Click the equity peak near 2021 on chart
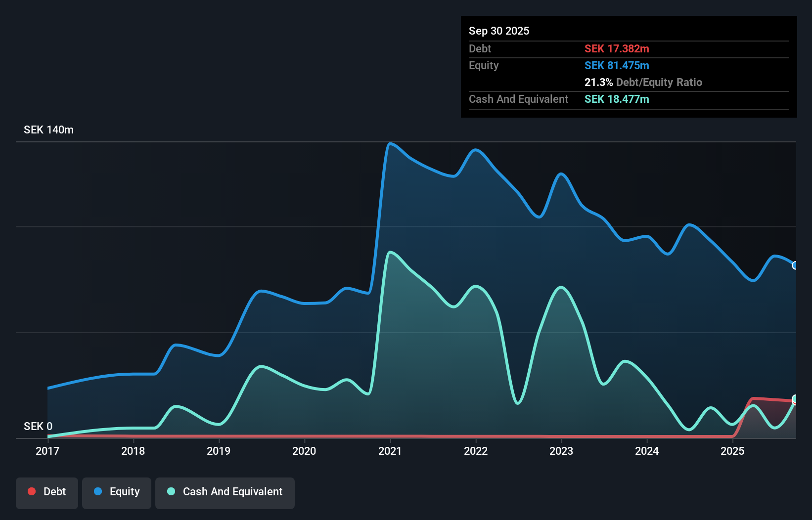The image size is (812, 520). pyautogui.click(x=390, y=143)
